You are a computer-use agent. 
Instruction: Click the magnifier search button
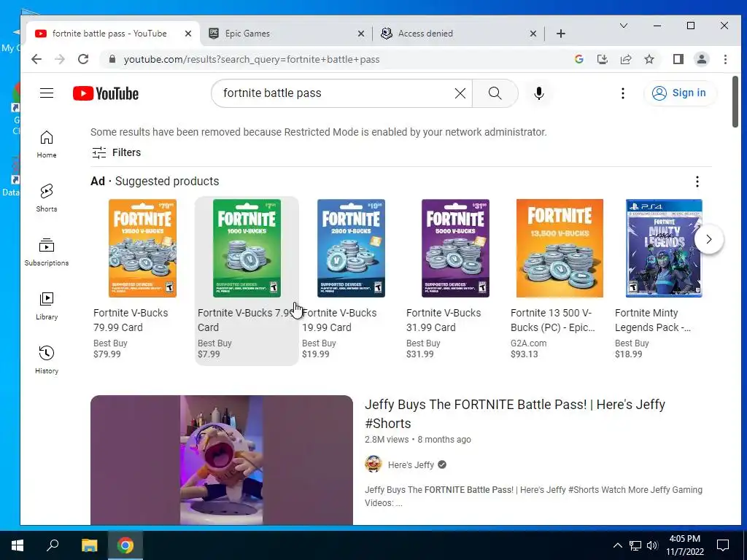click(495, 93)
